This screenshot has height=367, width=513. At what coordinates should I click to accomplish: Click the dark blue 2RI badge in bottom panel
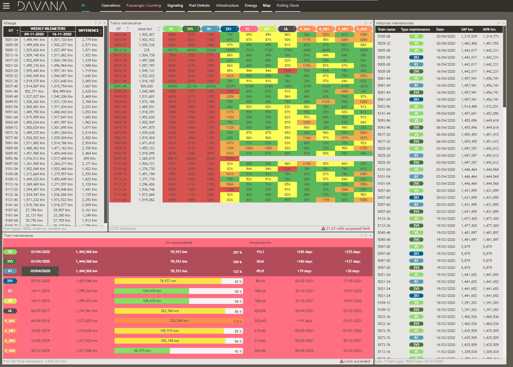point(10,281)
